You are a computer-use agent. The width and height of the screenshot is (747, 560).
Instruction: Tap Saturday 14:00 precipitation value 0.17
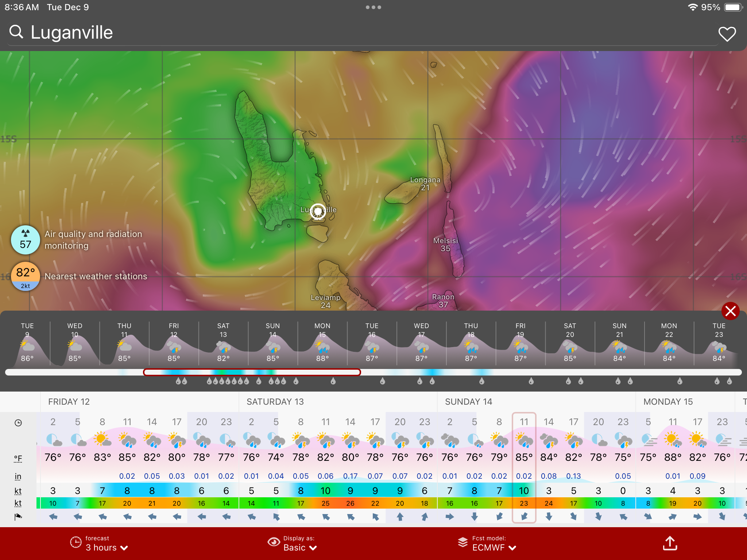coord(350,476)
